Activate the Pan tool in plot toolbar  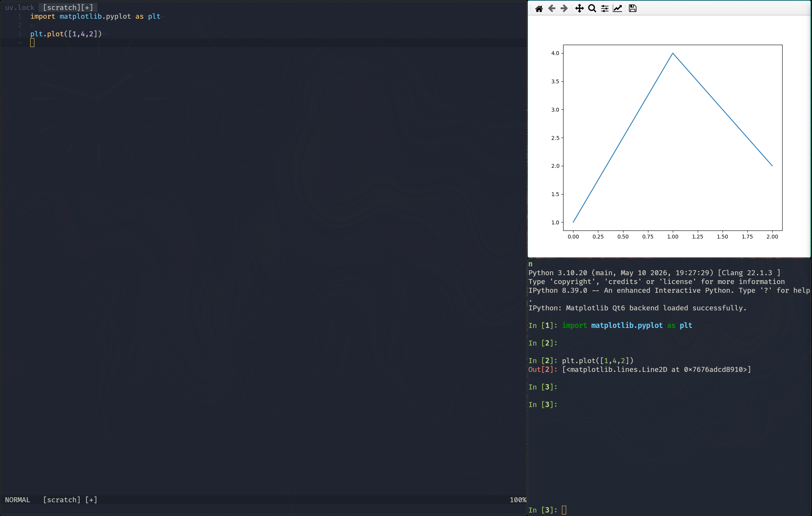pos(580,8)
